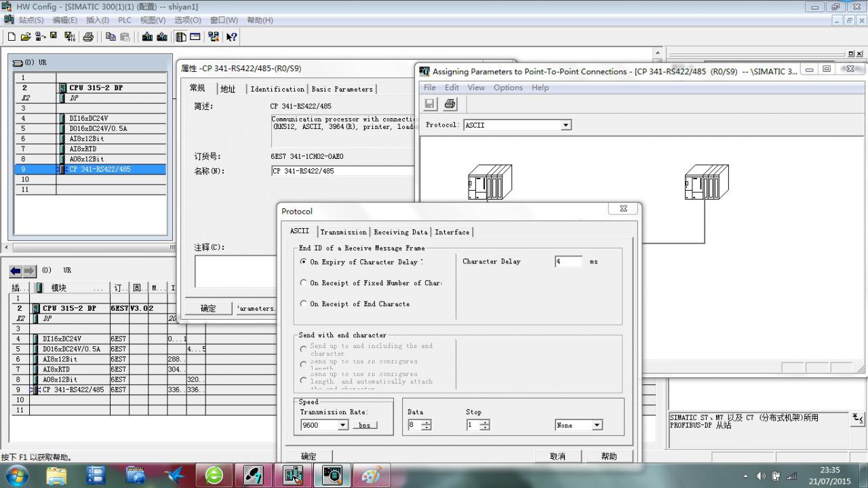The height and width of the screenshot is (488, 868).
Task: Increase the Stop bits spinner
Action: [x=484, y=422]
